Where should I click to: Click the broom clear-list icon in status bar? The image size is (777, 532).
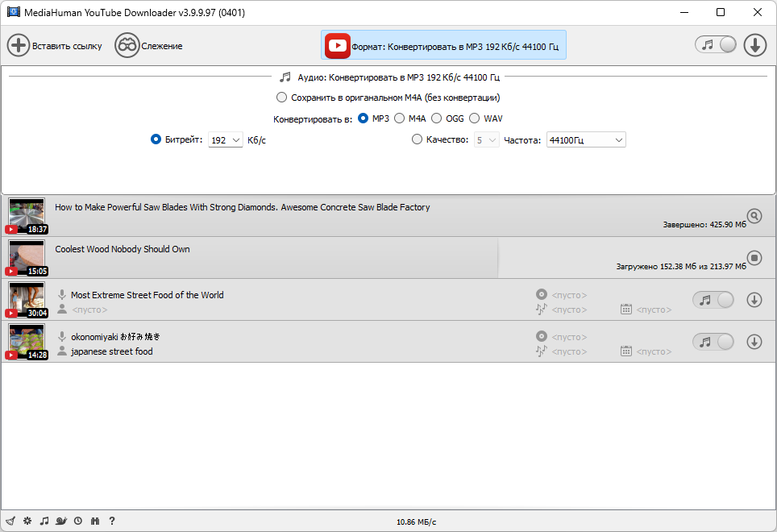(x=10, y=521)
